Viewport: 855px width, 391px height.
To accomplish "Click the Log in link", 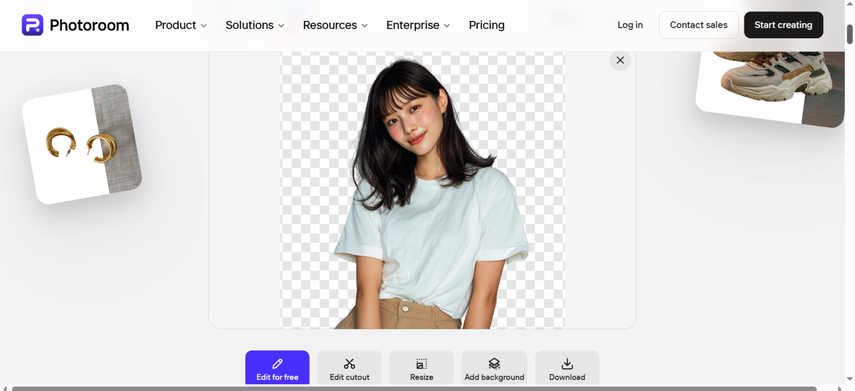I will [x=630, y=25].
